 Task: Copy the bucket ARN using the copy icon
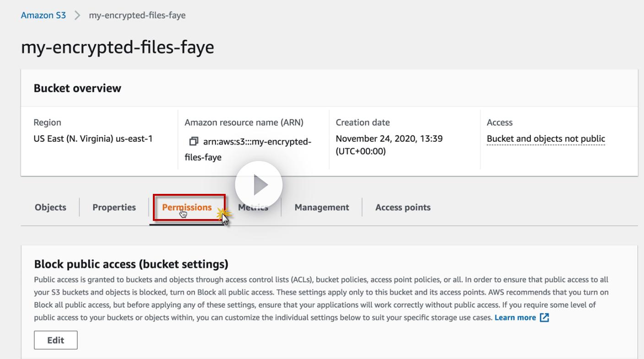click(194, 142)
